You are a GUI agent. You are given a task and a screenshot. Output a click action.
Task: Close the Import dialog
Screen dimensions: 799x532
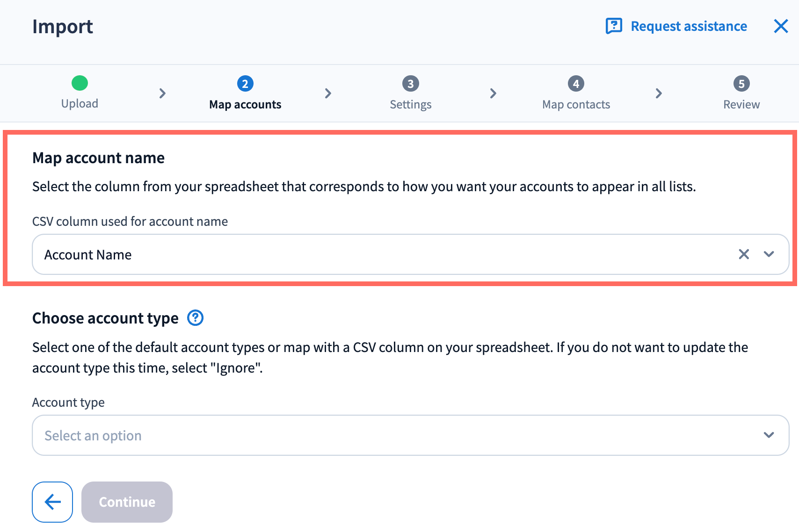[x=781, y=26]
